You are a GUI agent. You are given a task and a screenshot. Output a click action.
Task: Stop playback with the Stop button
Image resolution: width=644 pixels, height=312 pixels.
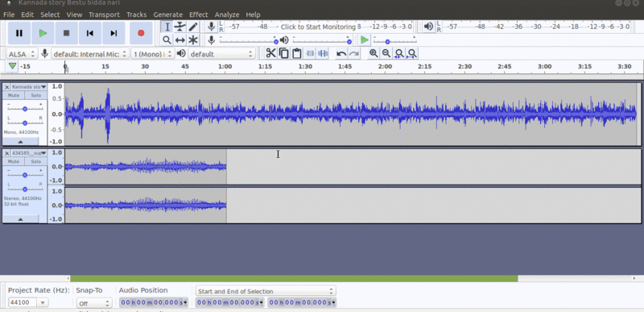click(x=66, y=33)
